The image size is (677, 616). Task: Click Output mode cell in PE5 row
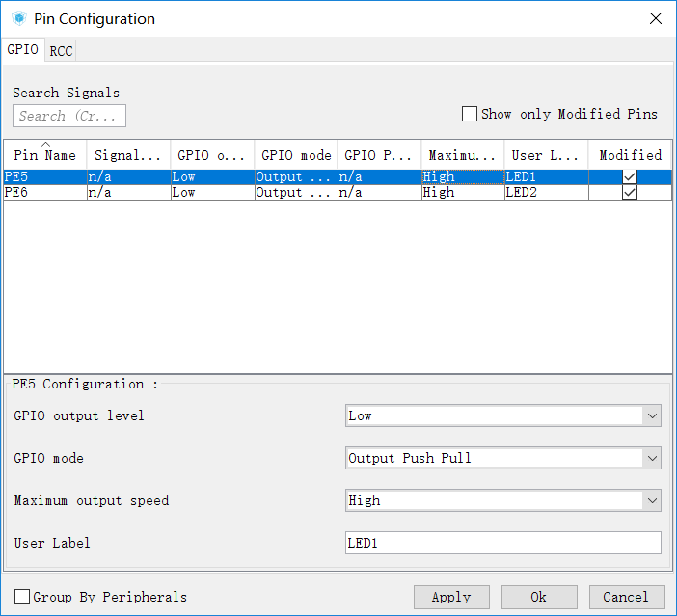click(296, 177)
